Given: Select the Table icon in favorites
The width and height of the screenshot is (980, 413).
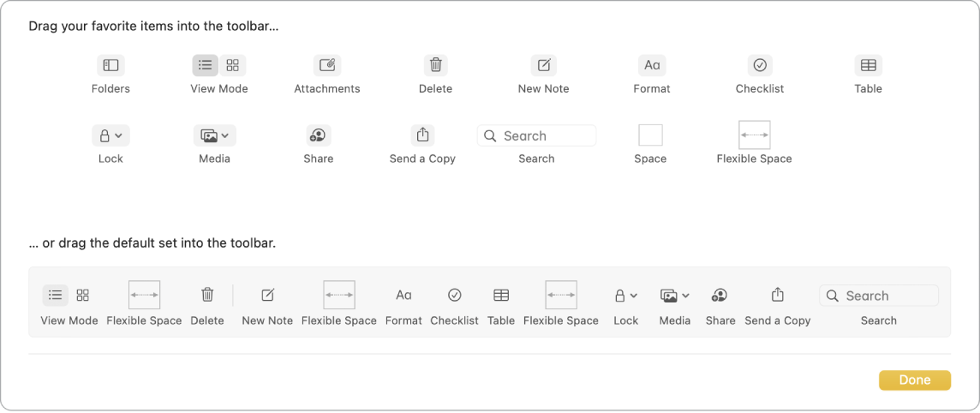Looking at the screenshot, I should coord(868,65).
